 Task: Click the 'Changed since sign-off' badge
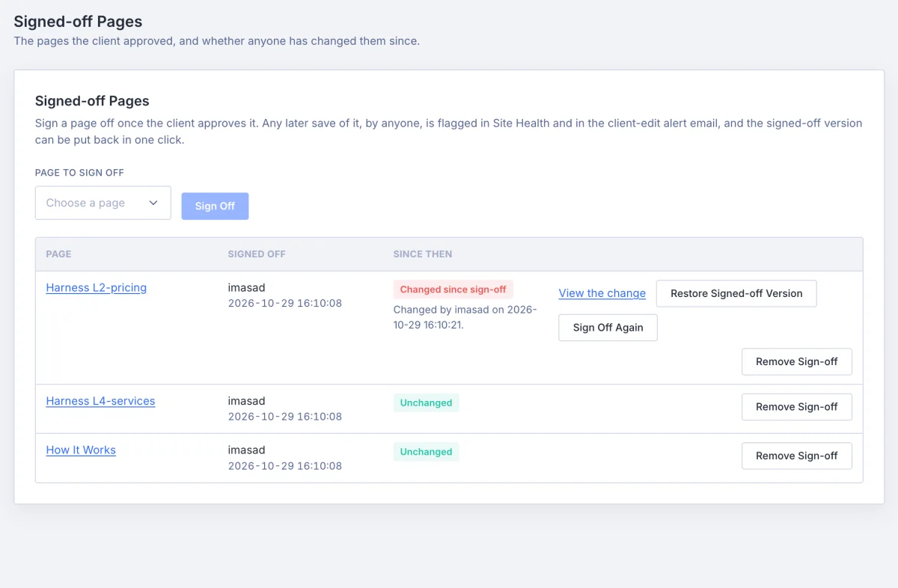(453, 290)
